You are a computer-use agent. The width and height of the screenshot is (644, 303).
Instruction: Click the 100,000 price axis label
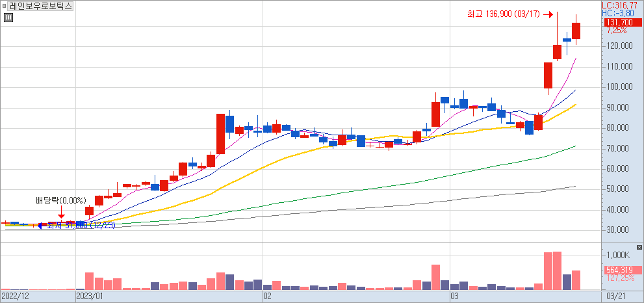click(621, 87)
